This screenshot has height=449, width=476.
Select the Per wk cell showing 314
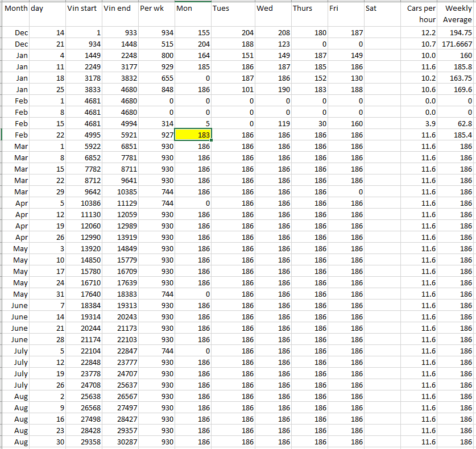coord(156,124)
